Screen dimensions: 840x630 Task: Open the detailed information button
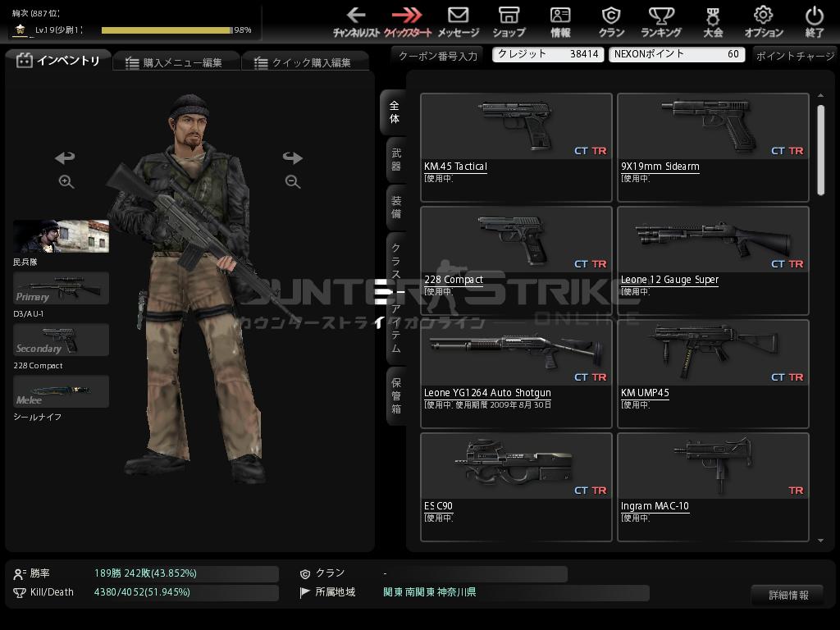pos(788,595)
